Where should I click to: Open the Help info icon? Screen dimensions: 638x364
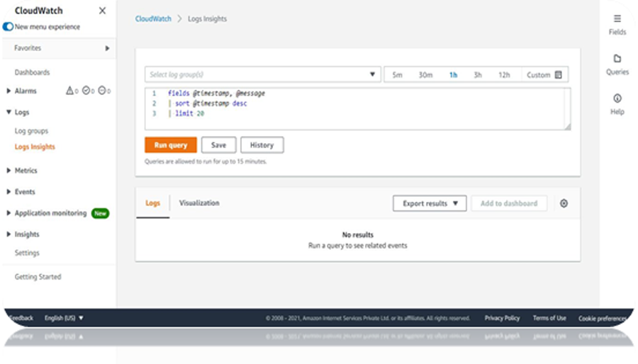617,98
